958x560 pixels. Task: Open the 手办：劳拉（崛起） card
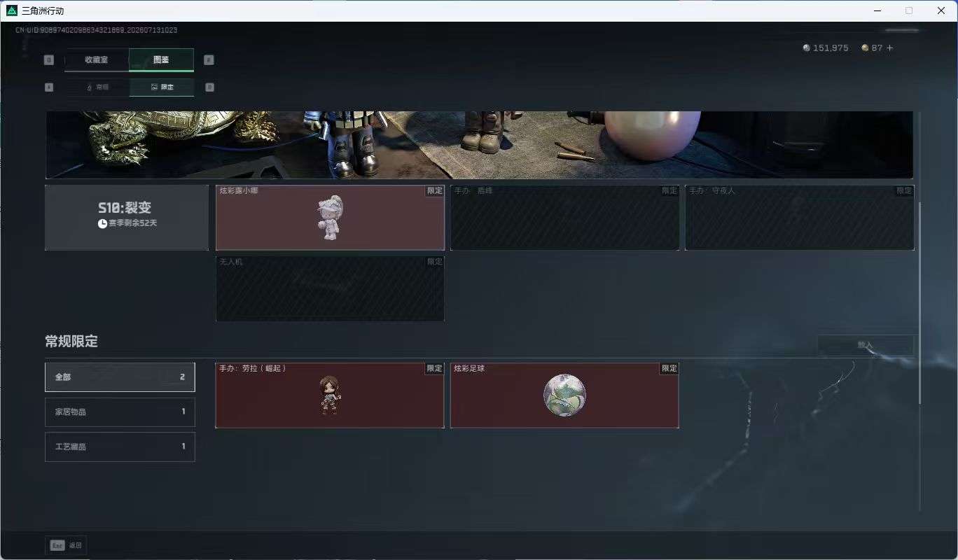[330, 395]
